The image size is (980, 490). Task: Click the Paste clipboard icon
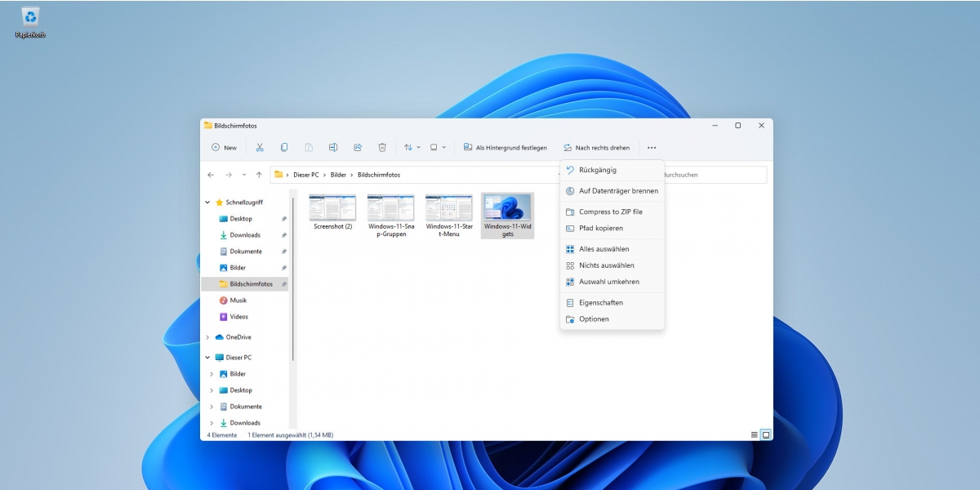click(309, 148)
